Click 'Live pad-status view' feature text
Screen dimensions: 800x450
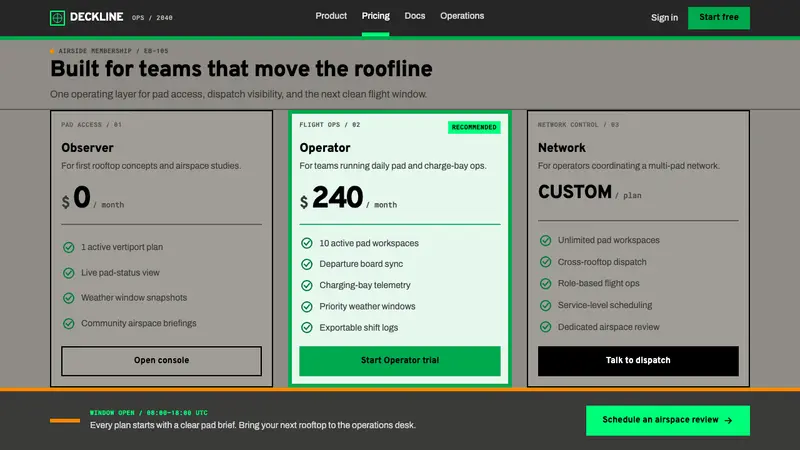pyautogui.click(x=120, y=273)
